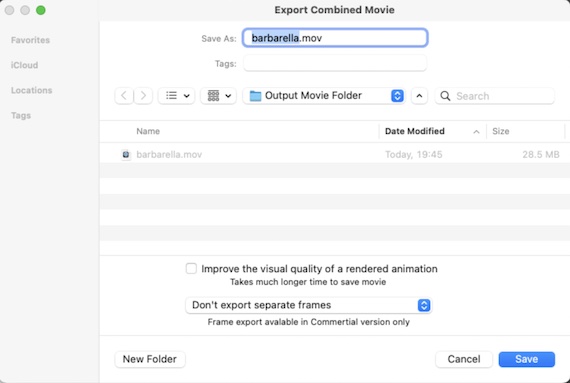
Task: Click the Cancel button
Action: tap(464, 359)
